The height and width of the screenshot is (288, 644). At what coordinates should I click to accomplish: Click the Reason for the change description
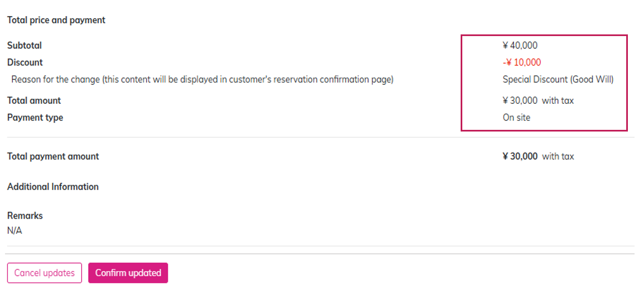click(x=202, y=79)
